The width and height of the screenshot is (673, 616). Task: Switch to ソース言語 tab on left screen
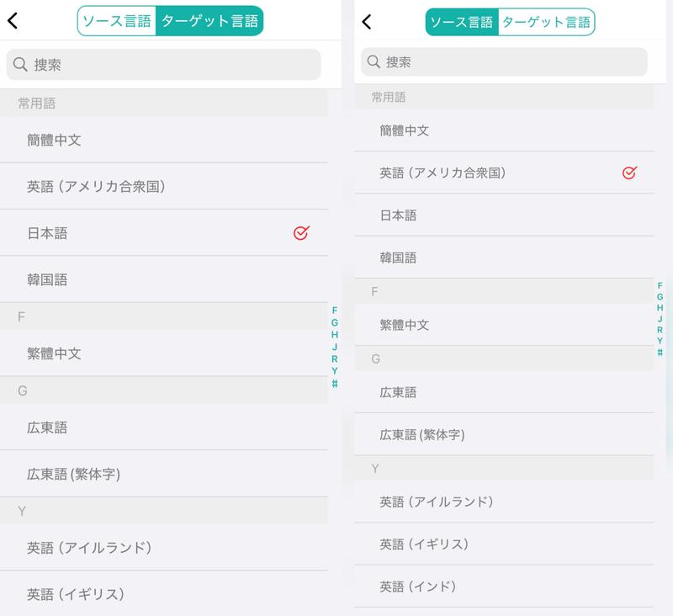tap(117, 21)
